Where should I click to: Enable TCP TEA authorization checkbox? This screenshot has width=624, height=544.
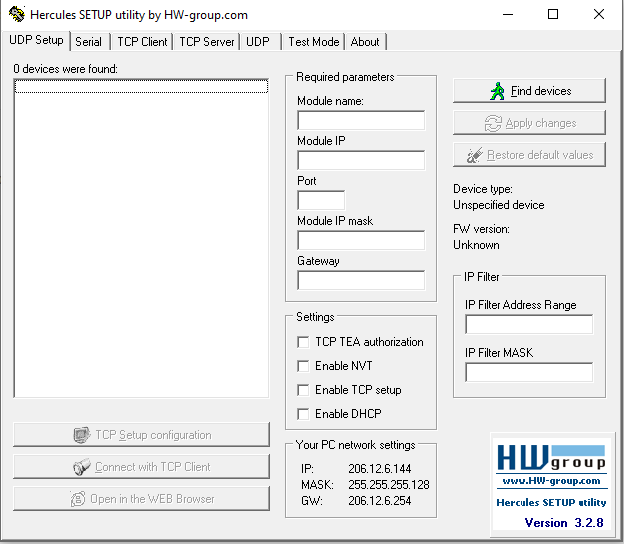(303, 342)
